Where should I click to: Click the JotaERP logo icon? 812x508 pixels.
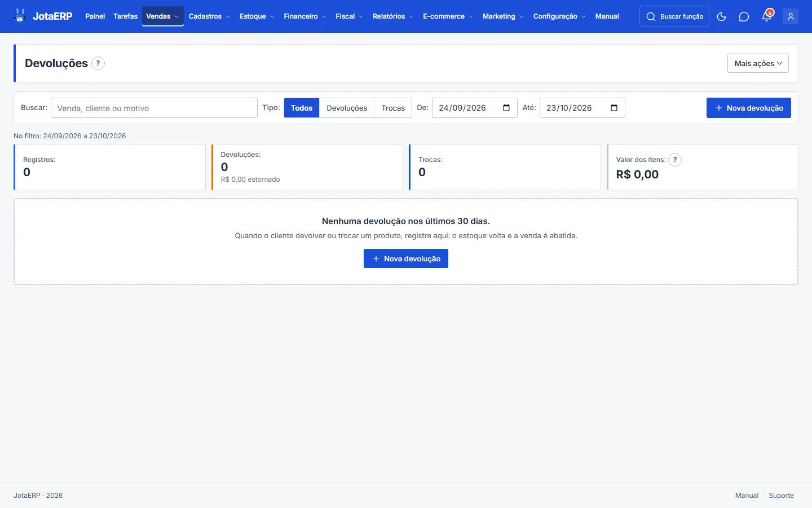point(20,16)
